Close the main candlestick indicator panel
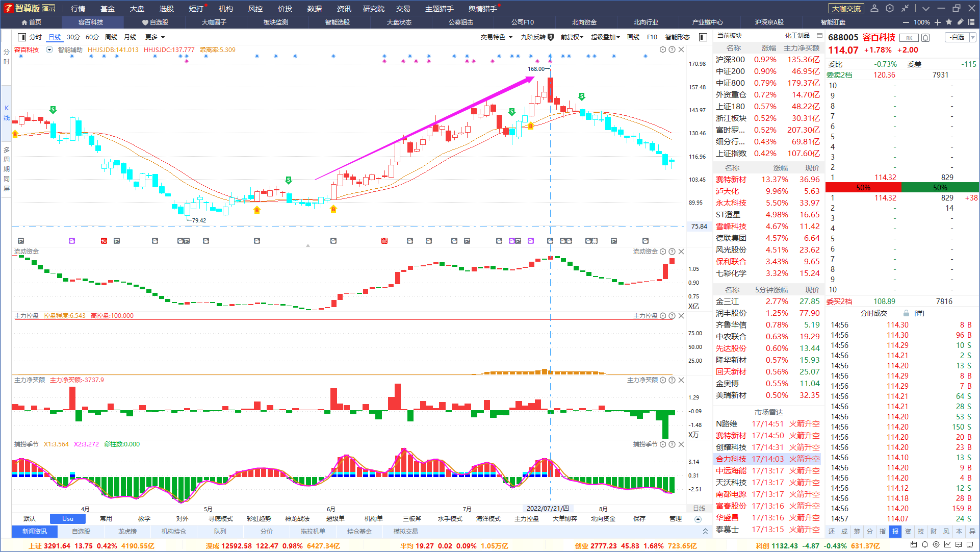Image resolution: width=980 pixels, height=552 pixels. 681,49
